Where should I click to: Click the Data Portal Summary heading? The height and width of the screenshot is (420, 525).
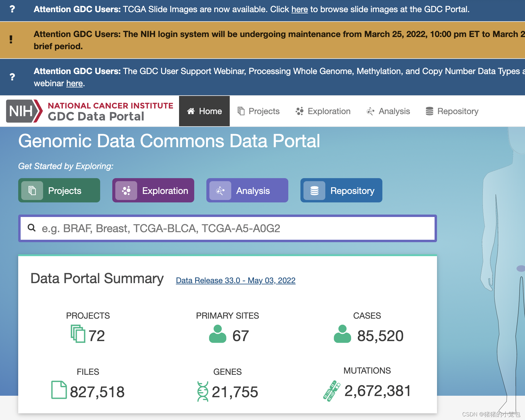[97, 279]
